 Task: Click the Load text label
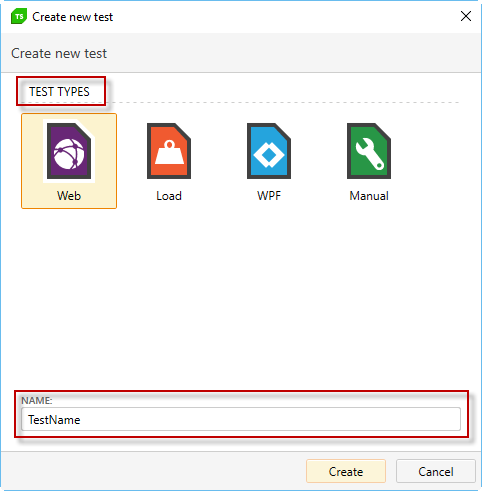(x=169, y=196)
